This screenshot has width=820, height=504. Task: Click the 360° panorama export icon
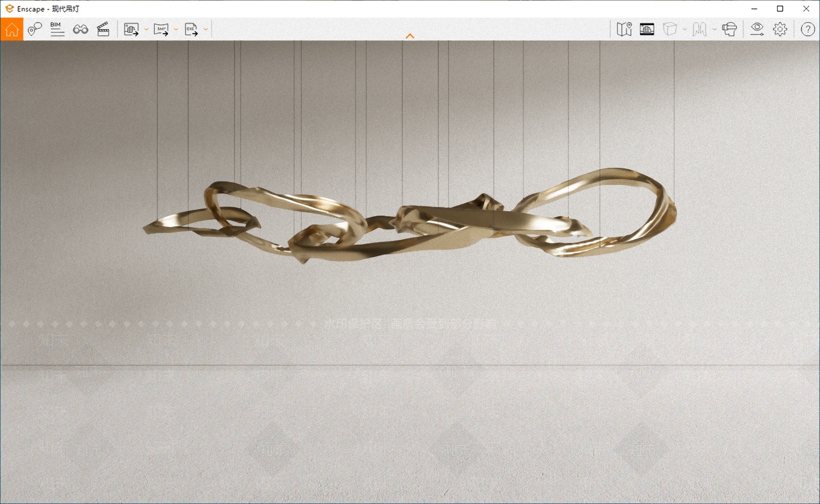coord(161,29)
